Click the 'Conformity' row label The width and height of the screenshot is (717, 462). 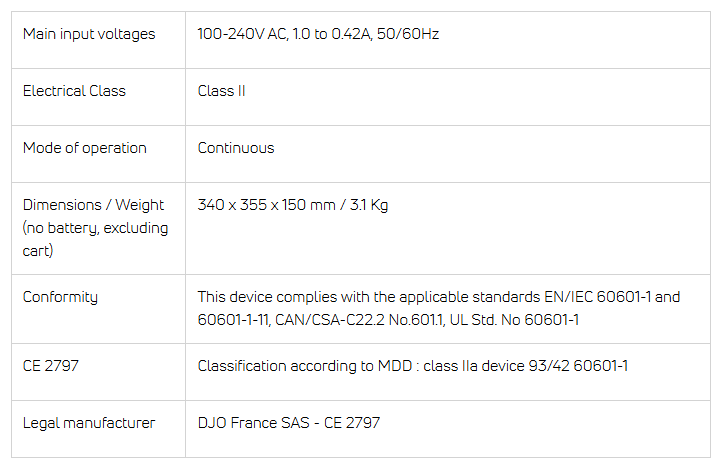point(60,297)
